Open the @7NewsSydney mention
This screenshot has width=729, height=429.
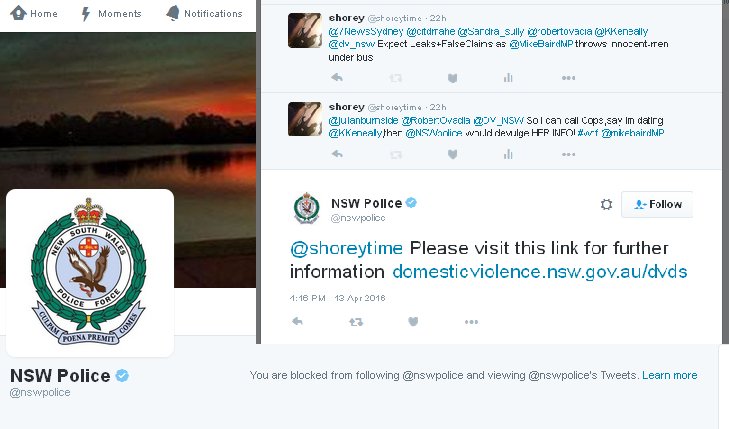pos(366,32)
